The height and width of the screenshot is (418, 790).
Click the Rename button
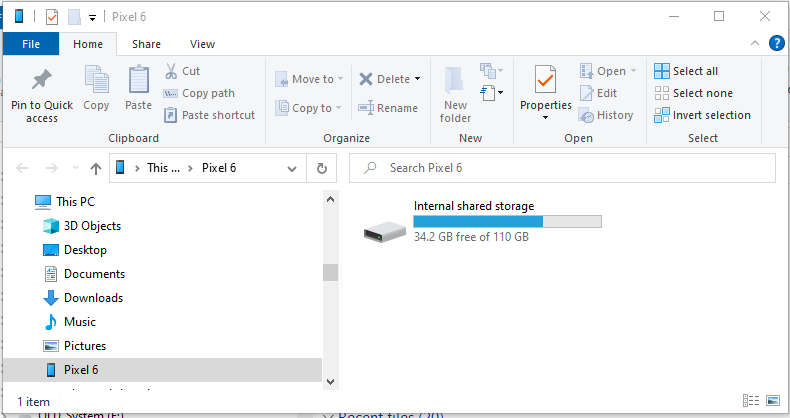click(388, 108)
